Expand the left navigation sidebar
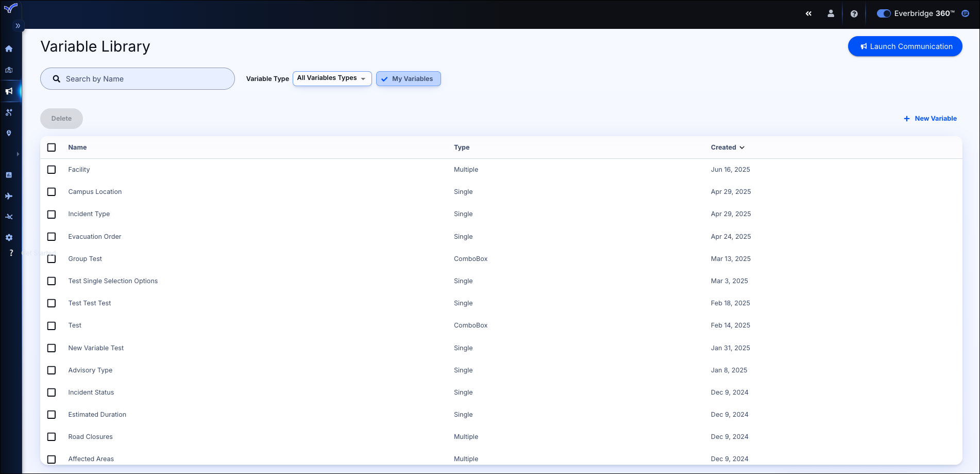Screen dimensions: 980x474 click(x=18, y=26)
